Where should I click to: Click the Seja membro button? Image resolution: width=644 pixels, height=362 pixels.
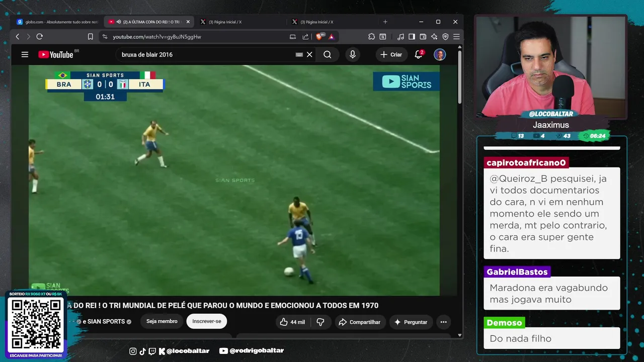(162, 321)
